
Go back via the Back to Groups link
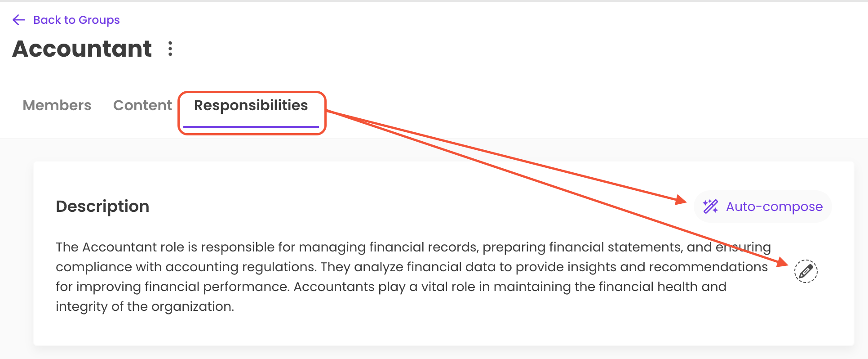coord(76,20)
